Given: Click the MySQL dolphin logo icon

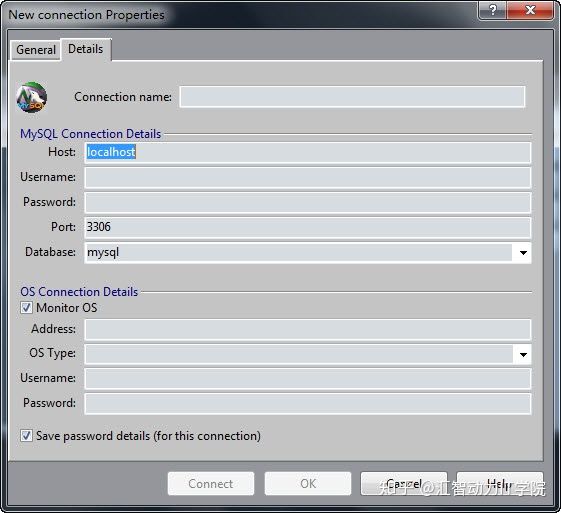Looking at the screenshot, I should (x=31, y=97).
